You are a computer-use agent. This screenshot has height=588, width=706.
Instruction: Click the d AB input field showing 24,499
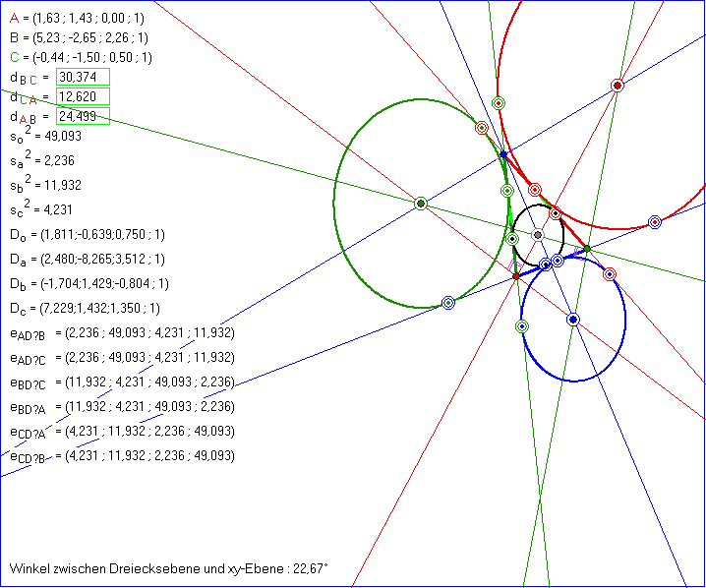[83, 116]
